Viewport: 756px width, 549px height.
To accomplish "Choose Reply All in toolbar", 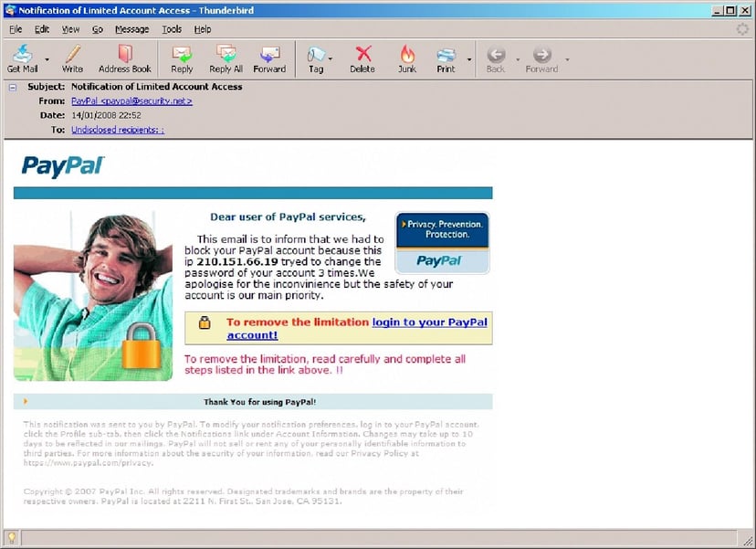I will (x=226, y=58).
